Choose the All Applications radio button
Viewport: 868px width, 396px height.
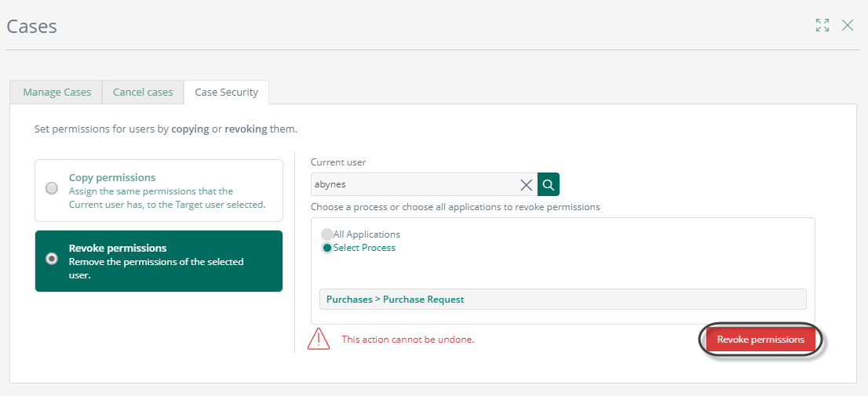[x=327, y=234]
